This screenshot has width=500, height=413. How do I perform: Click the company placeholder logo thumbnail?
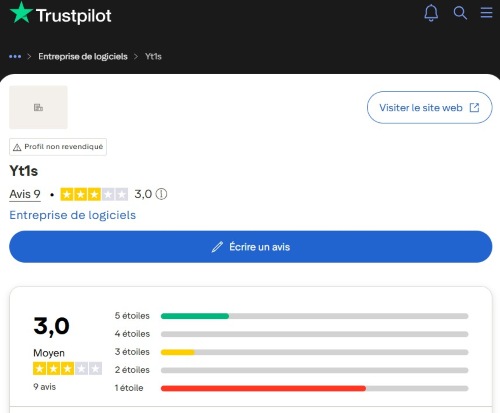[x=38, y=107]
